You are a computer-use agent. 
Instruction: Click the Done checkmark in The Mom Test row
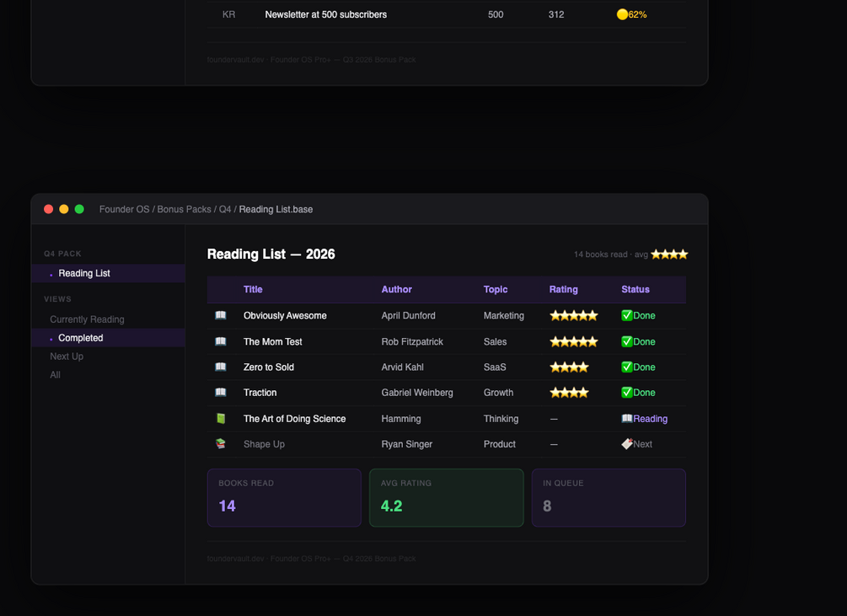pos(626,341)
